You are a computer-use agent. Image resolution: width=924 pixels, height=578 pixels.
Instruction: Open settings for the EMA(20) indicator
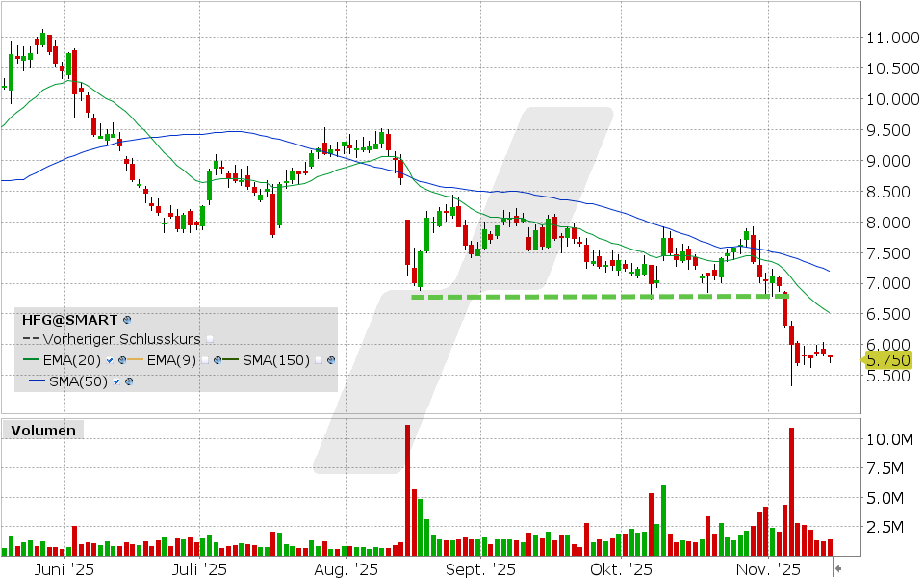click(x=121, y=361)
